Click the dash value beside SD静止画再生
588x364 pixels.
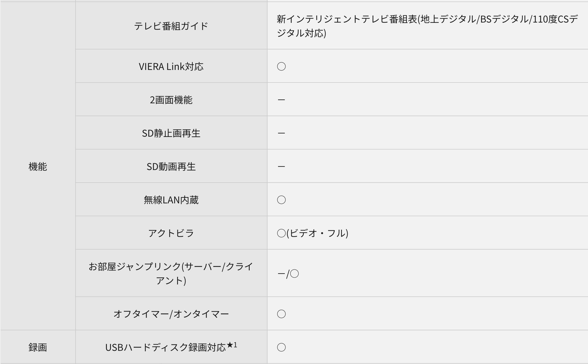coord(281,133)
